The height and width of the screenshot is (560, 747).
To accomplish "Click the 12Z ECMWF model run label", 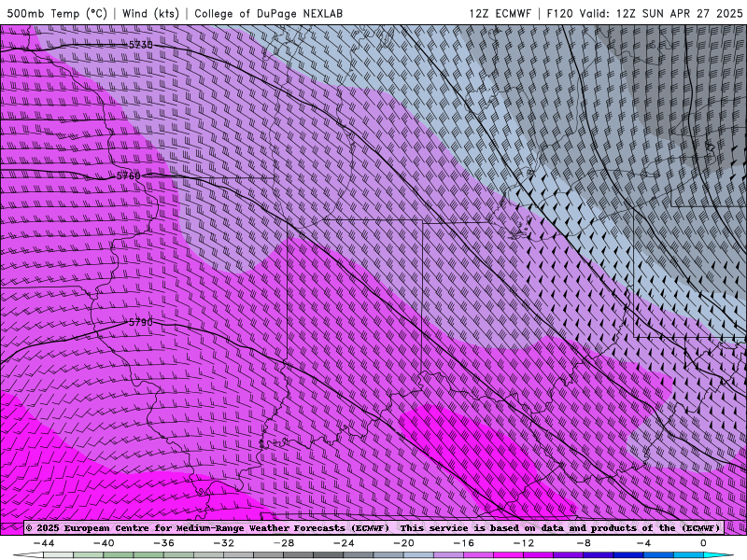I will (500, 13).
